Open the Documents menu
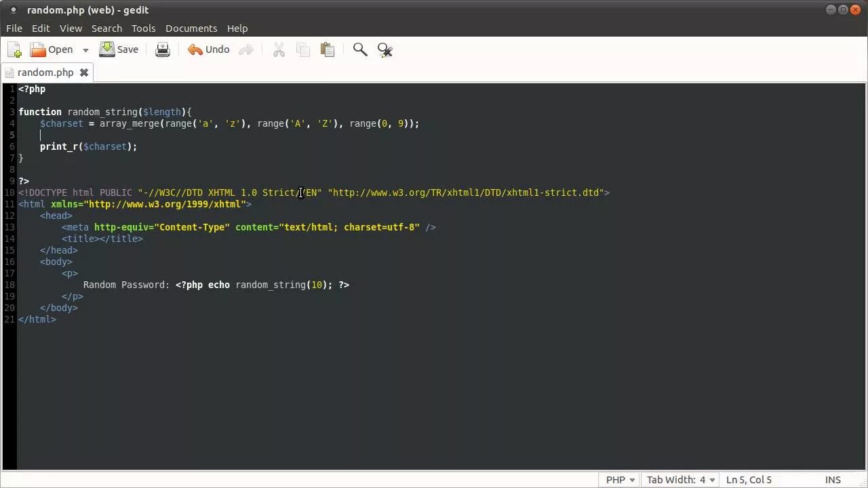This screenshot has width=868, height=488. pos(191,28)
